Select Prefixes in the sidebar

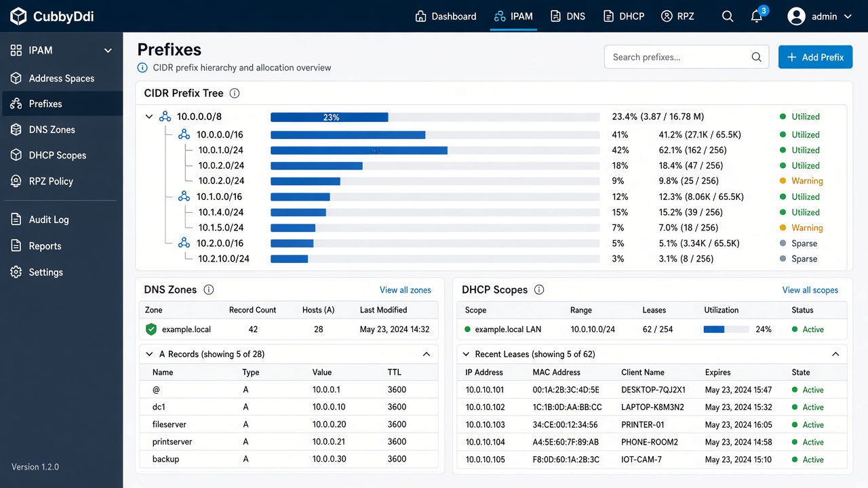(x=61, y=104)
